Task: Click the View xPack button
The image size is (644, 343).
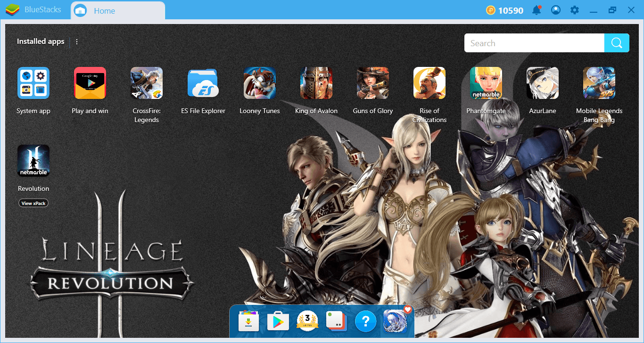Action: [33, 203]
